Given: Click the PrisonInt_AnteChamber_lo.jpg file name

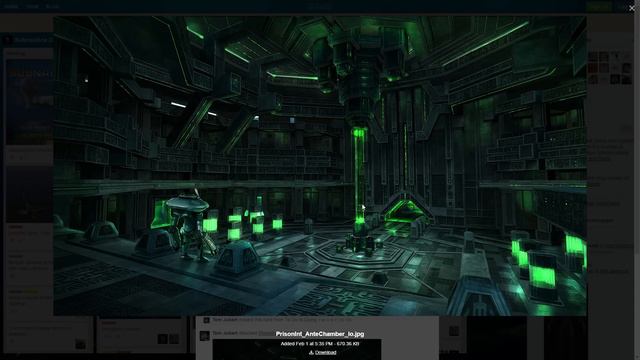Looking at the screenshot, I should (320, 334).
